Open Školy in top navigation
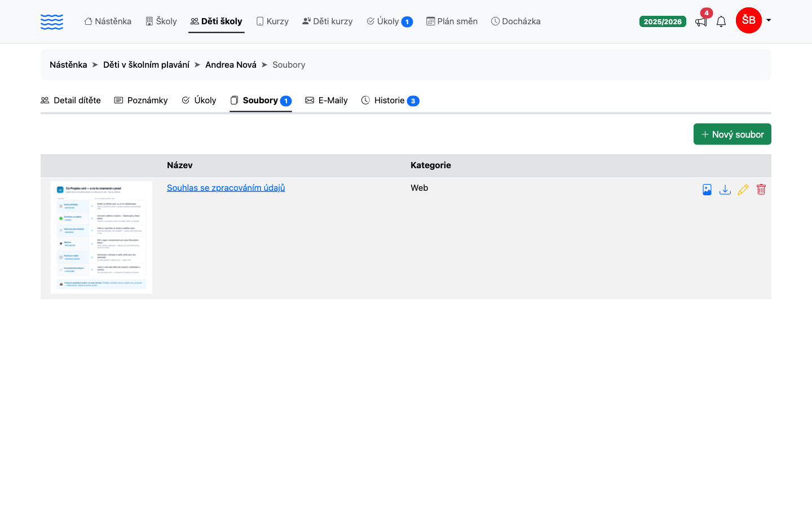This screenshot has width=812, height=508. (161, 21)
